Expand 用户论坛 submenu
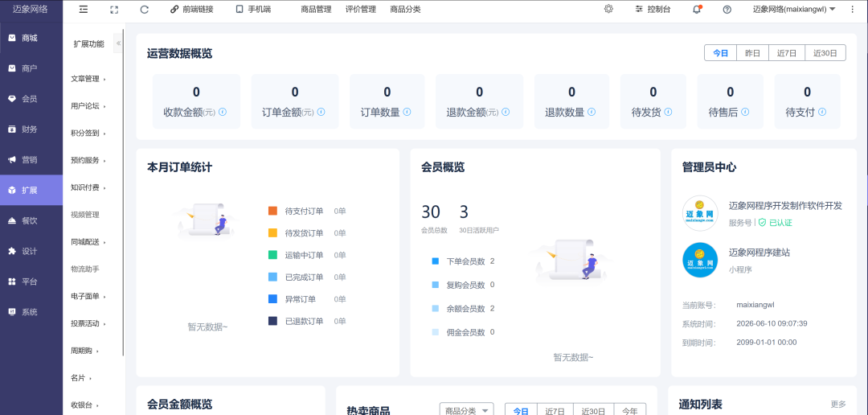868x415 pixels. coord(88,106)
